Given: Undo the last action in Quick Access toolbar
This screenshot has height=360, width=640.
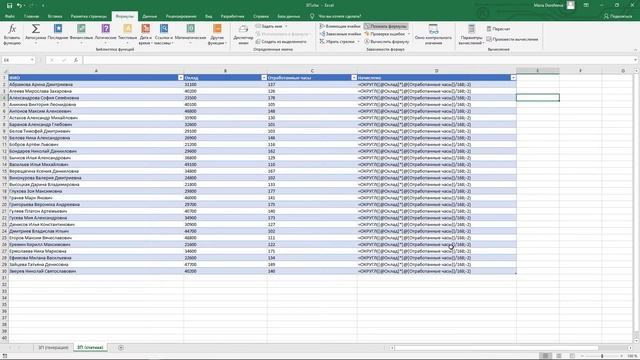Looking at the screenshot, I should [19, 5].
